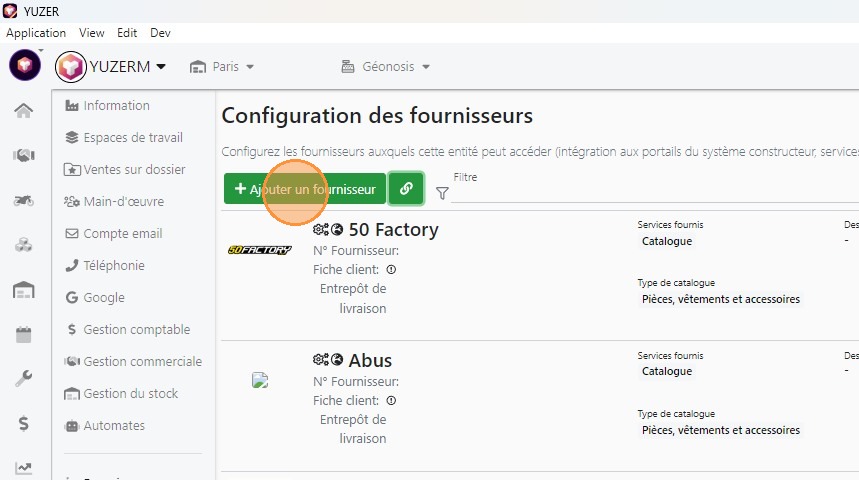Select the motorcycle icon in the sidebar

pos(24,200)
